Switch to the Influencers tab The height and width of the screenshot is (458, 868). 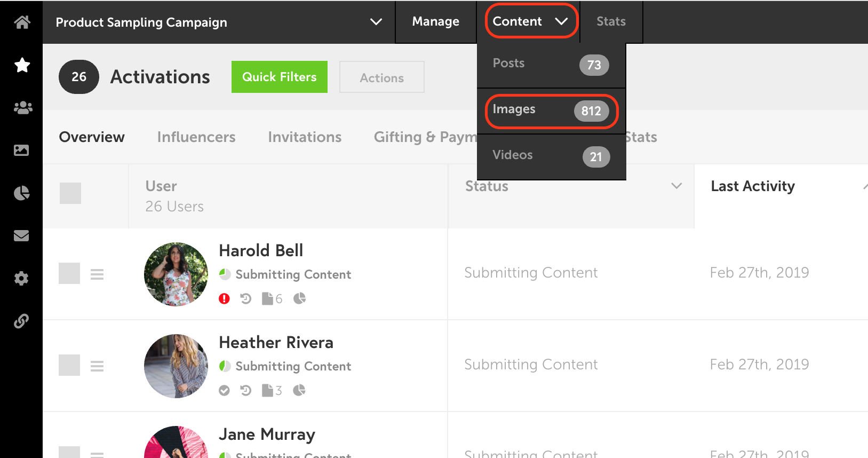[196, 137]
